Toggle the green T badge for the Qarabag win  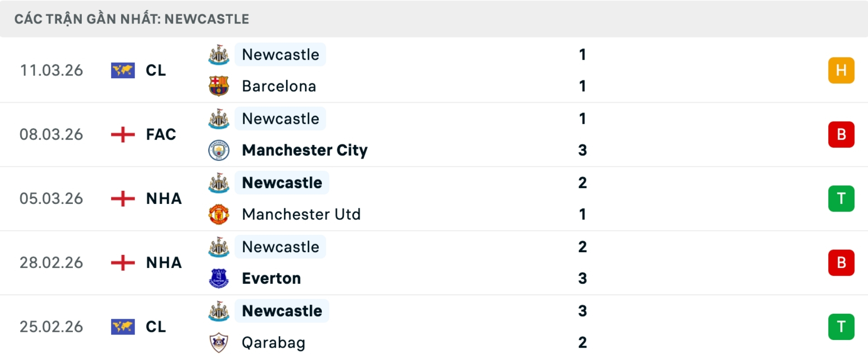841,326
